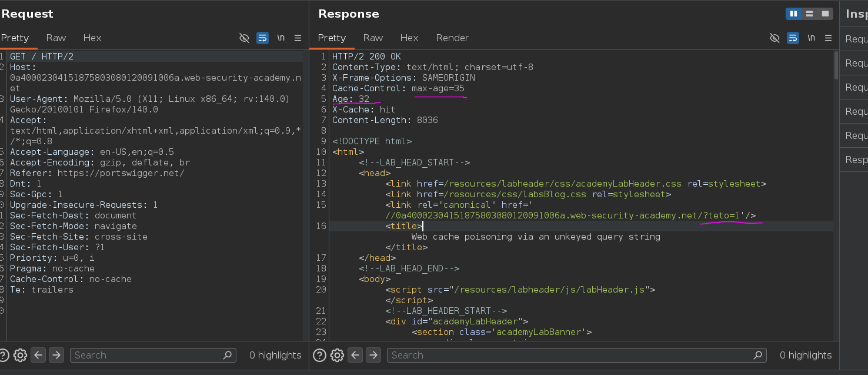Go to previous match in Response search

[355, 355]
